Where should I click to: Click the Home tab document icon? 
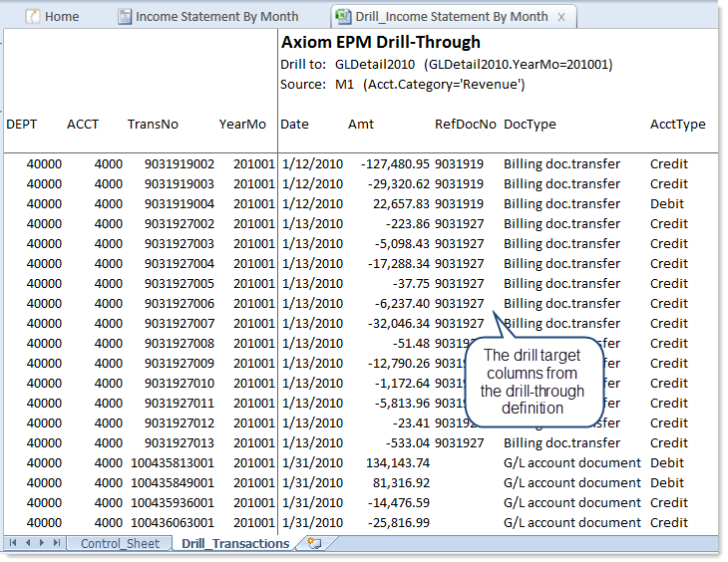point(33,17)
